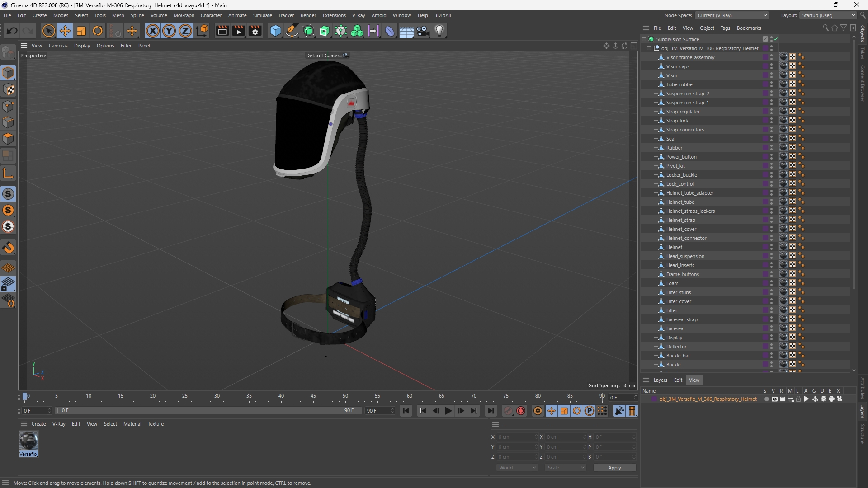Enable the Snap tool in left sidebar
The height and width of the screenshot is (488, 868).
[x=8, y=248]
